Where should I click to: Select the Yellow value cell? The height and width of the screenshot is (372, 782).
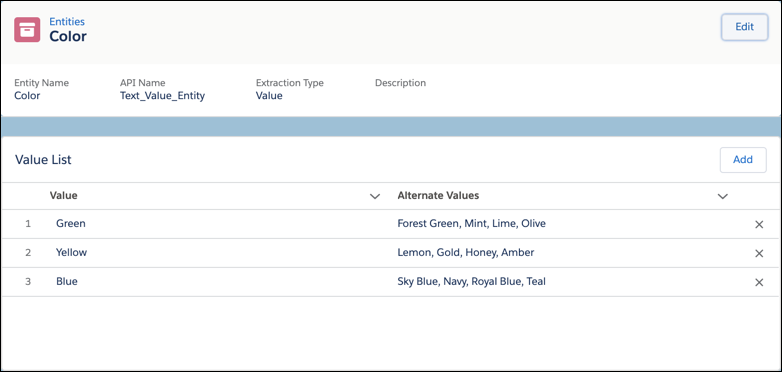coord(71,252)
